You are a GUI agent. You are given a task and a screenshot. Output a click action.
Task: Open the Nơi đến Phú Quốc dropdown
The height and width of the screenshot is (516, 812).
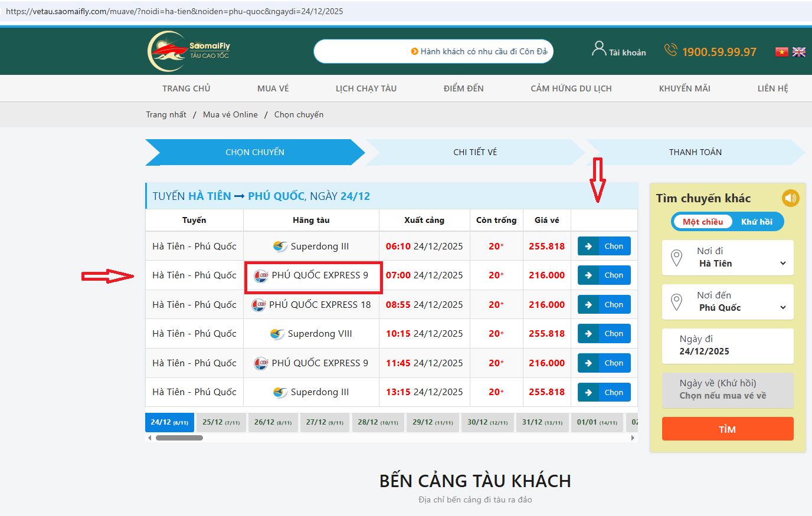728,302
